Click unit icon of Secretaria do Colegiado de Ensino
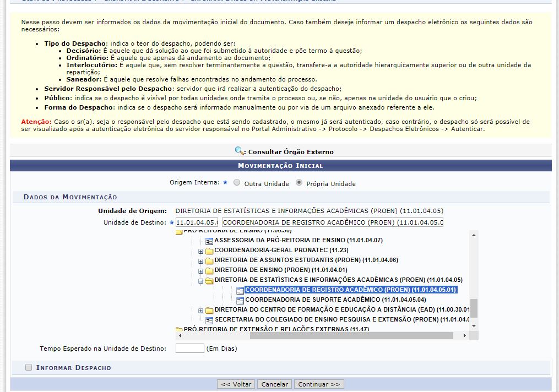This screenshot has height=392, width=559. pos(209,320)
